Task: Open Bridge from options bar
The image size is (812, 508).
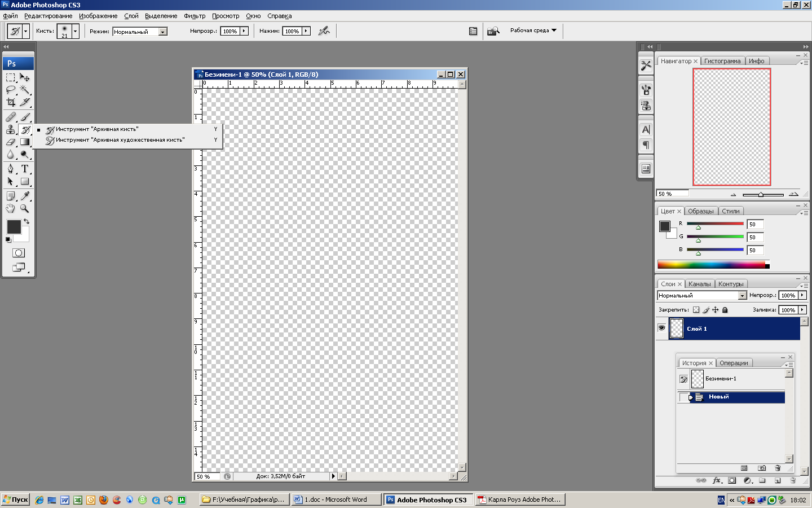Action: click(x=493, y=31)
